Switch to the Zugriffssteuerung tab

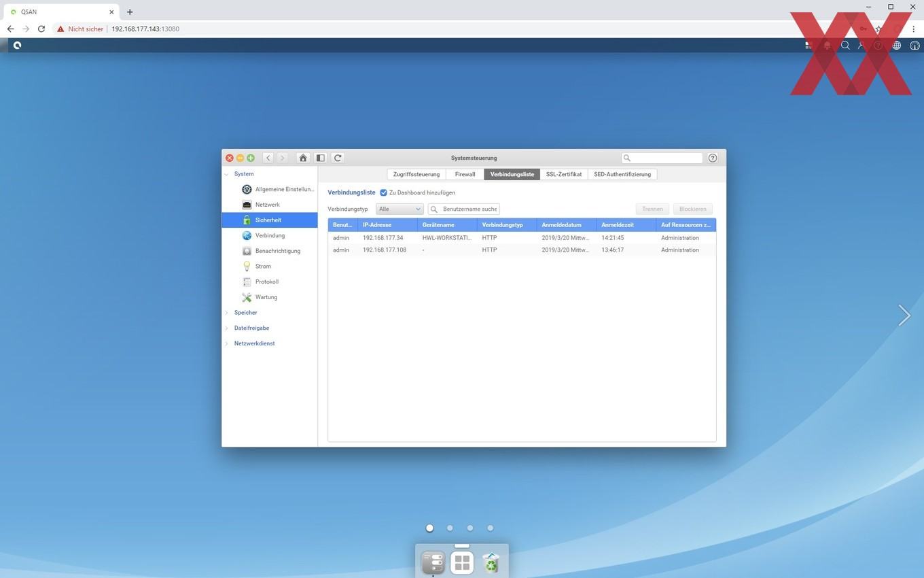point(416,174)
